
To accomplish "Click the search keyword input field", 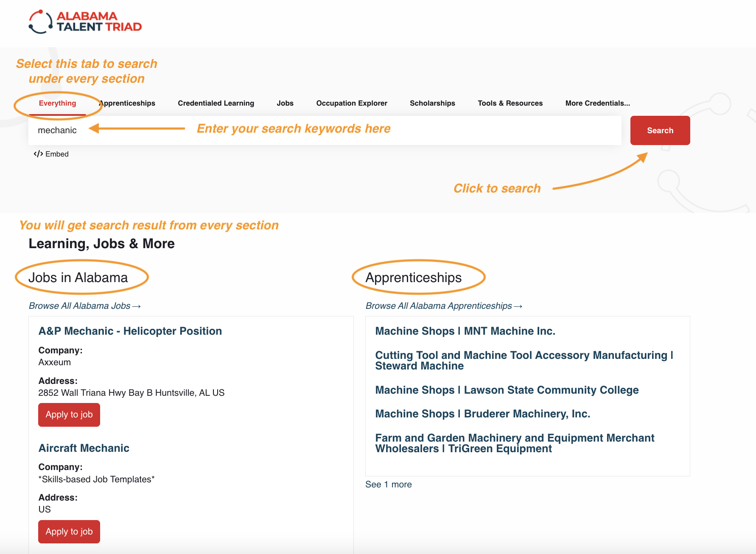I will (x=325, y=131).
